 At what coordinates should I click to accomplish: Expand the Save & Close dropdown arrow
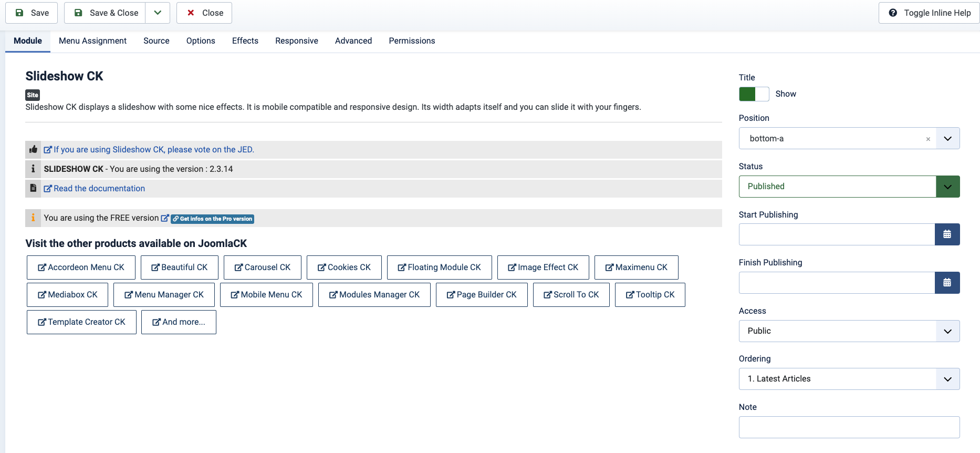(158, 13)
